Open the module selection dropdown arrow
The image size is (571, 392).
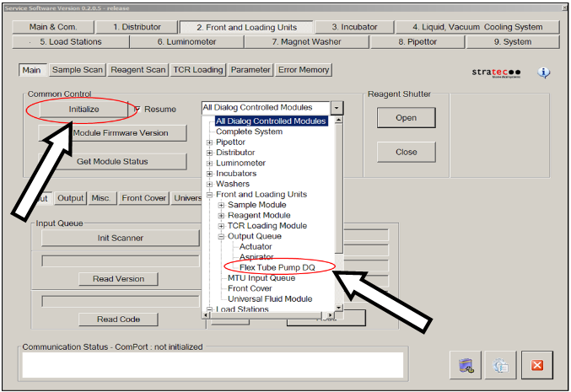[x=337, y=108]
